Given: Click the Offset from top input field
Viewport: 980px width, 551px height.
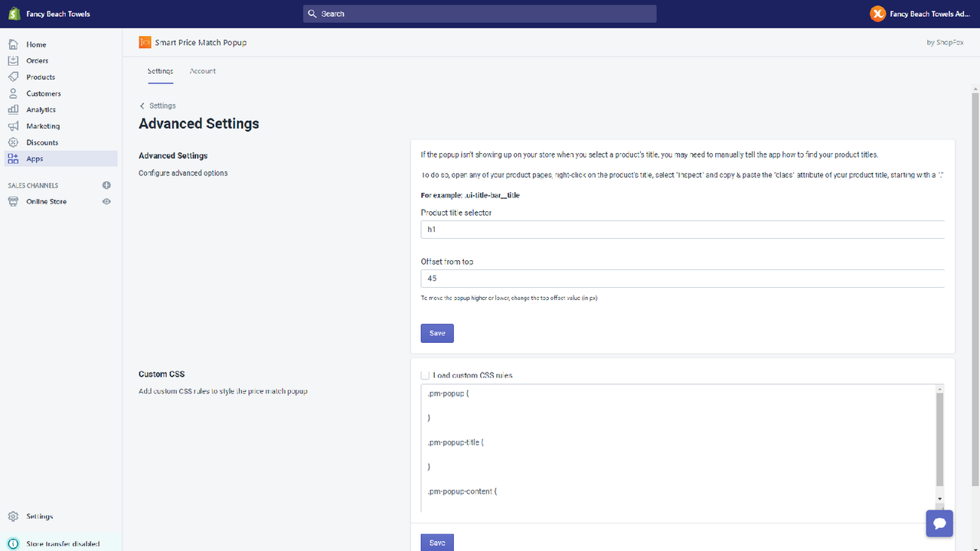Looking at the screenshot, I should coord(681,278).
